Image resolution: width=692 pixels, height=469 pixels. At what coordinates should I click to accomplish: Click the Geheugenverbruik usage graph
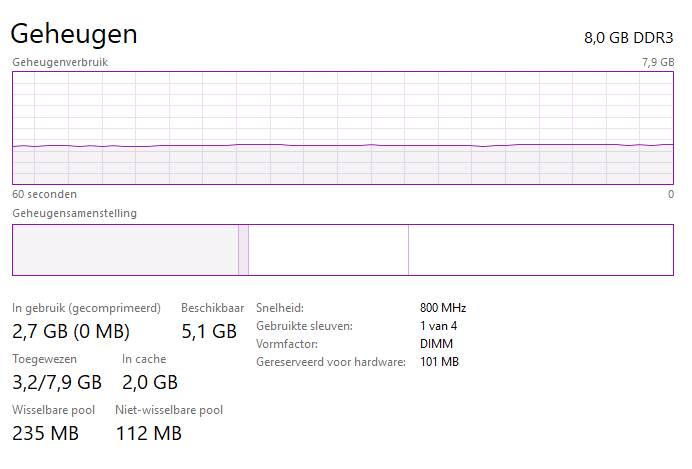click(x=342, y=128)
